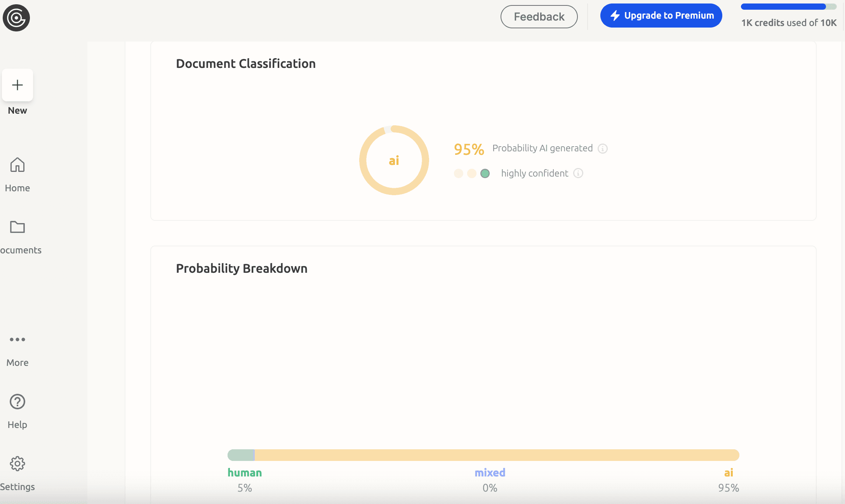The height and width of the screenshot is (504, 845).
Task: Click the green human segment of breakdown bar
Action: [x=241, y=455]
